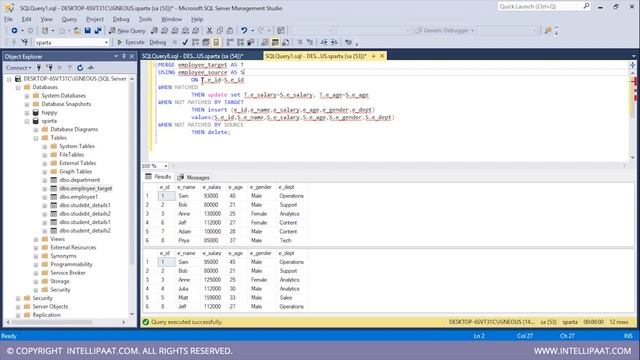Click the Generic Debugger dropdown
The height and width of the screenshot is (360, 640).
point(445,31)
